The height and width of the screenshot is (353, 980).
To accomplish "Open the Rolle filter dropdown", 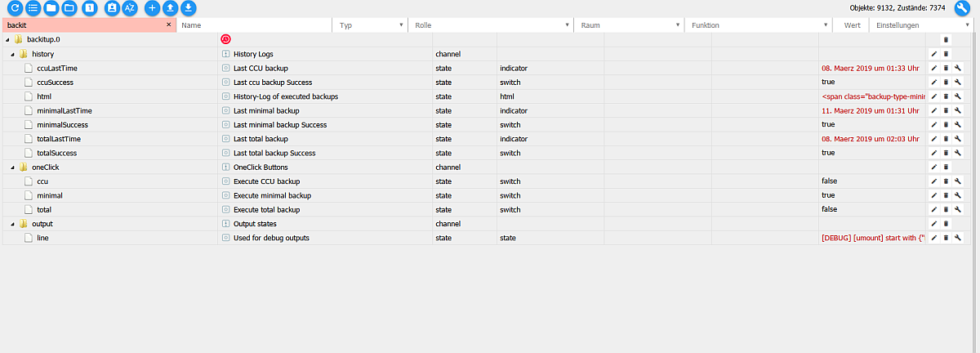I will click(x=567, y=25).
